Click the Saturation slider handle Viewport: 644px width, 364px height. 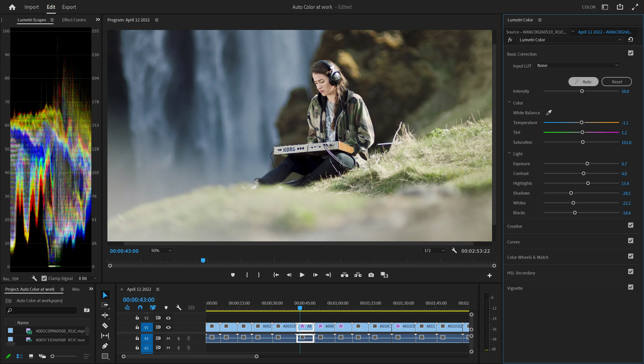point(583,142)
